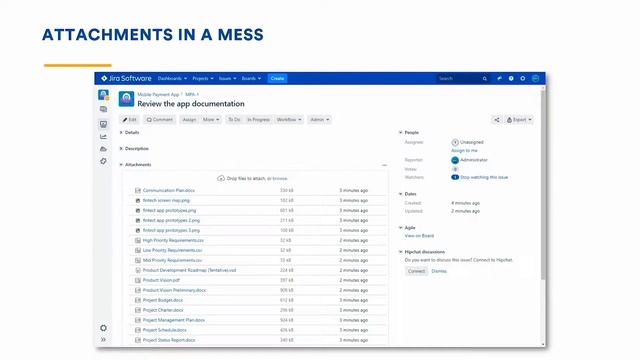Open the MPA-1 issue key link
640x360 pixels.
[192, 94]
